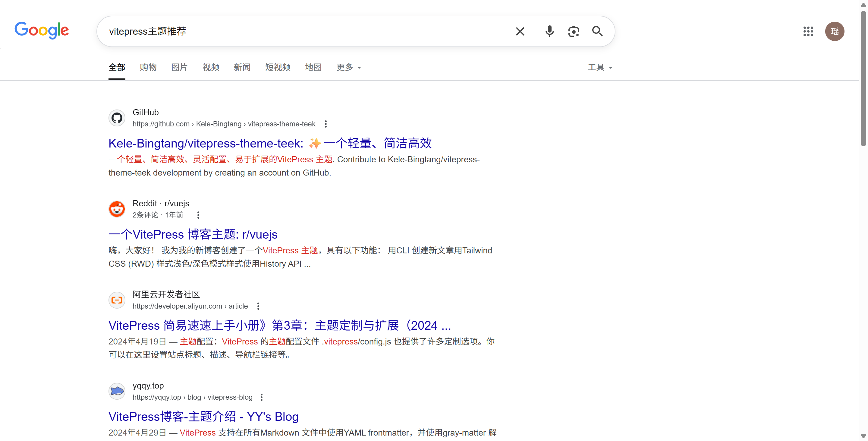
Task: Switch to the 地图 tab
Action: coord(313,68)
